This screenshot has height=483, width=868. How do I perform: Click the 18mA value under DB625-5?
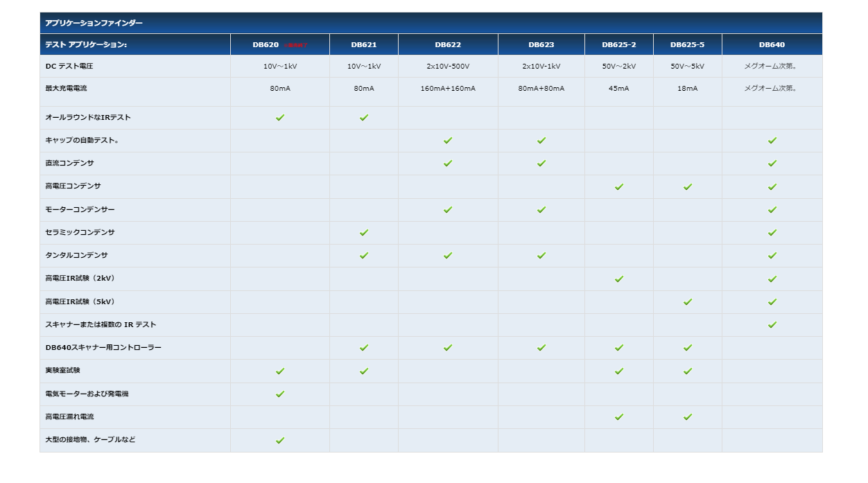pos(688,89)
